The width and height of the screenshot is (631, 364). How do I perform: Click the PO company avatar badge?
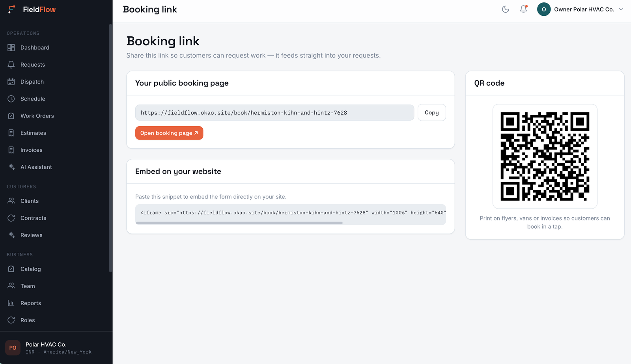[13, 348]
